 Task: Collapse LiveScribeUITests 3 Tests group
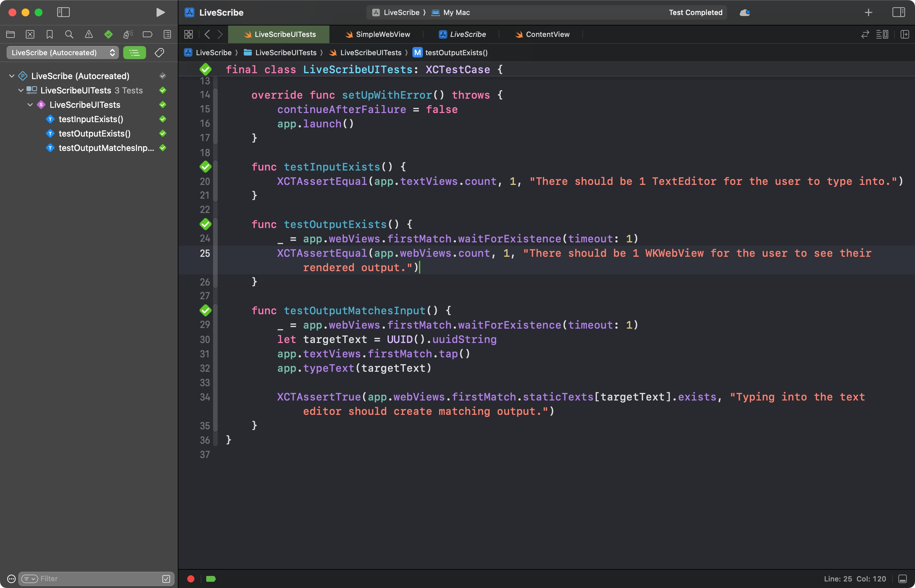pos(21,90)
